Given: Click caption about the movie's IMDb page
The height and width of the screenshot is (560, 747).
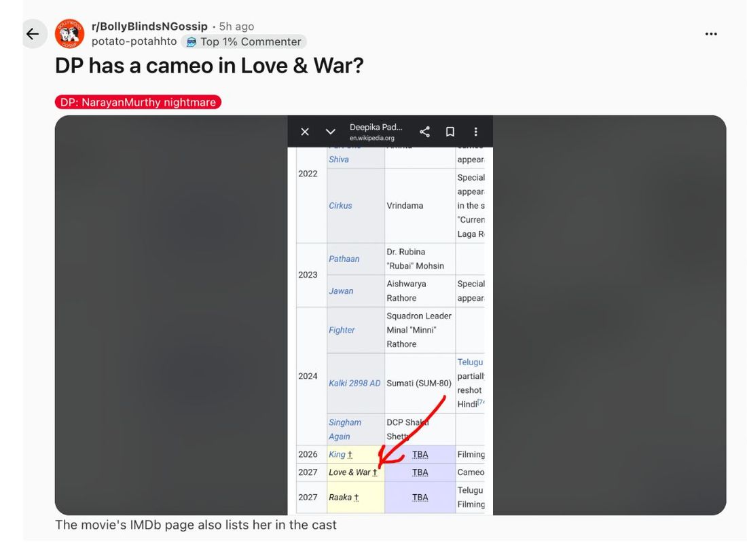Looking at the screenshot, I should [x=196, y=525].
